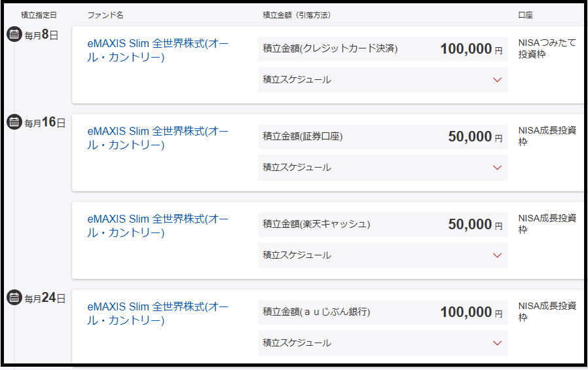Click 積立金額(証券口座) 50,000円 row
The height and width of the screenshot is (370, 588).
(382, 137)
